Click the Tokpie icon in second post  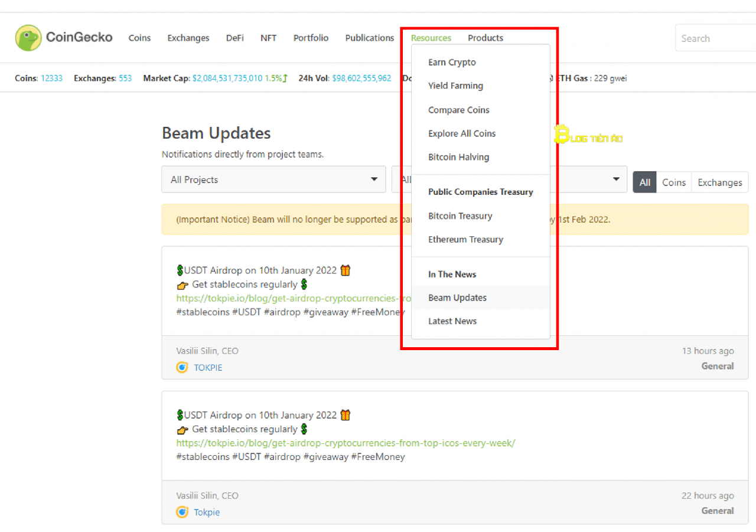point(183,512)
